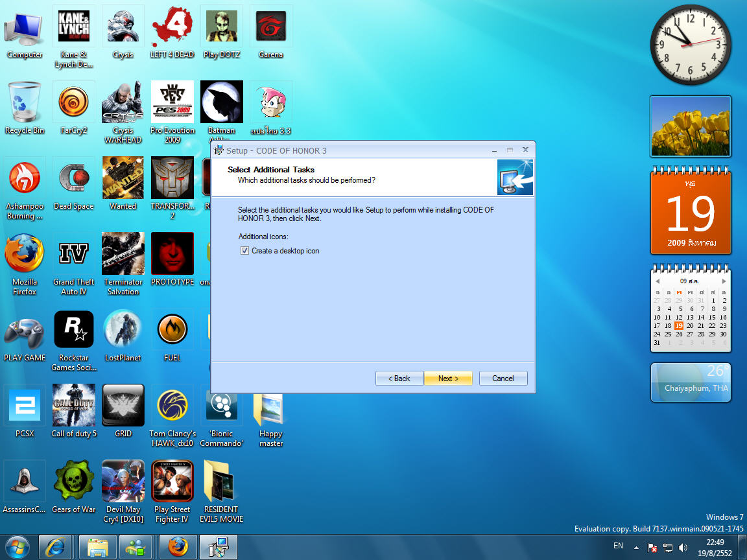This screenshot has width=747, height=560.
Task: Select the Garena desktop icon
Action: (270, 33)
